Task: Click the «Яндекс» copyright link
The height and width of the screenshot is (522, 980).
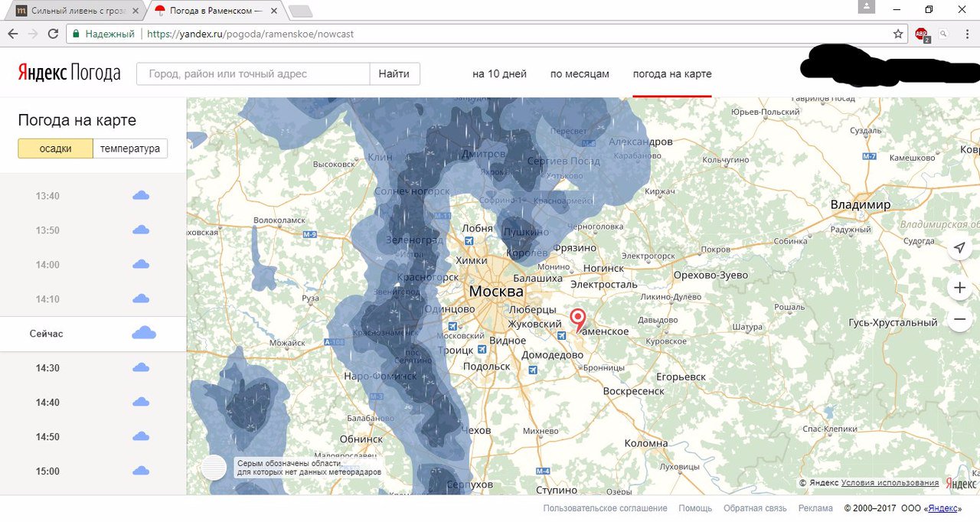Action: click(x=943, y=508)
